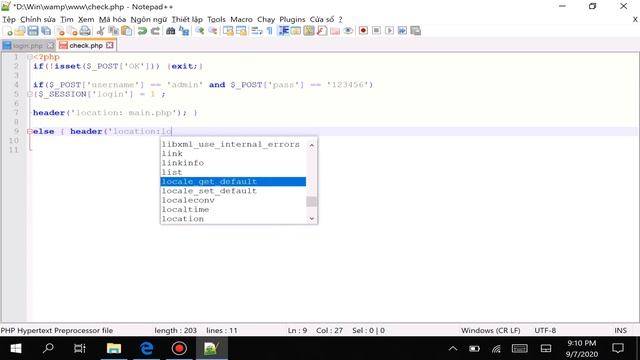This screenshot has width=640, height=360.
Task: Open the Xem menu
Action: tap(86, 19)
